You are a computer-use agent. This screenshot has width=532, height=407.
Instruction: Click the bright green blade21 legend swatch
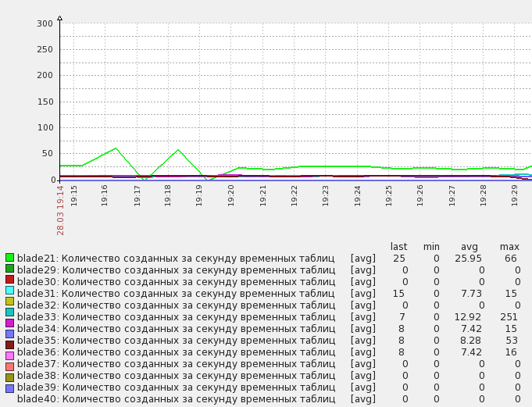point(10,258)
